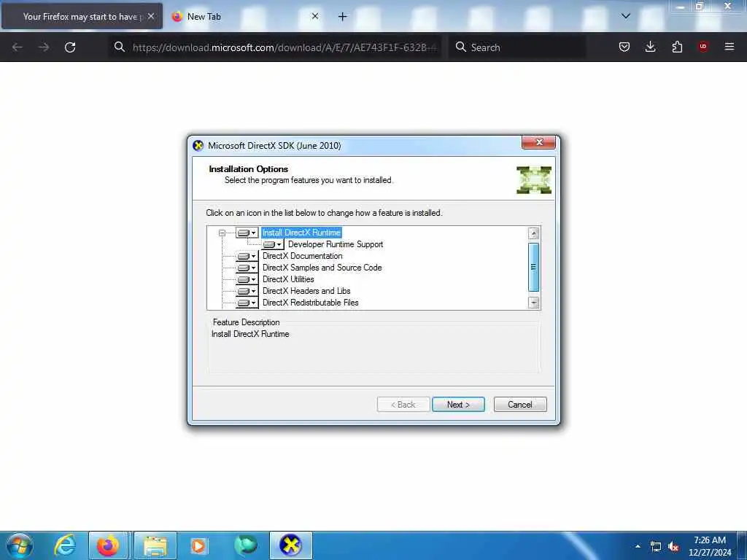The height and width of the screenshot is (560, 747).
Task: Open Internet Explorer from the taskbar
Action: 65,545
